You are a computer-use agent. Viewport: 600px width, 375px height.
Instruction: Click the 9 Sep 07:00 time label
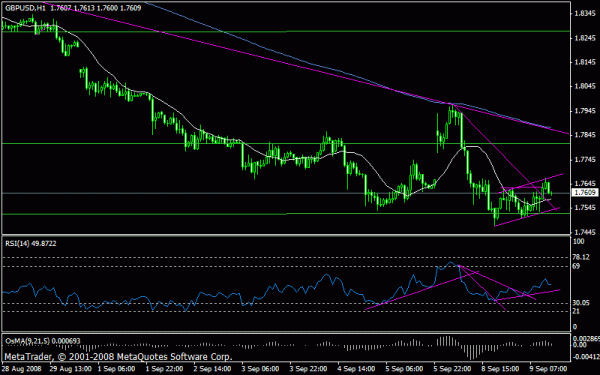[548, 369]
